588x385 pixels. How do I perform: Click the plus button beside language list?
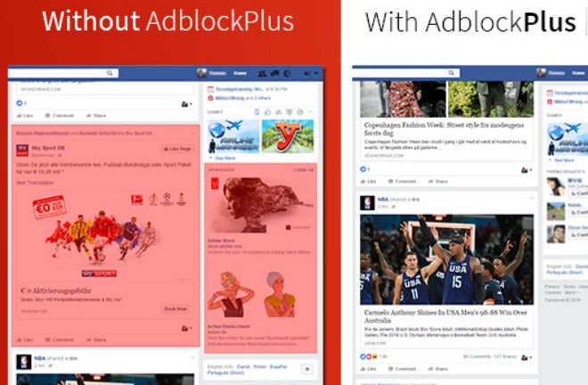[307, 369]
